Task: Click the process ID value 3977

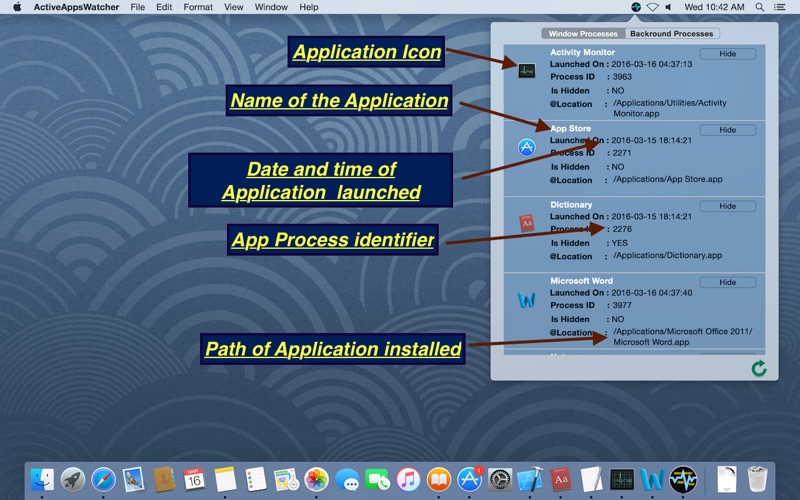Action: 622,305
